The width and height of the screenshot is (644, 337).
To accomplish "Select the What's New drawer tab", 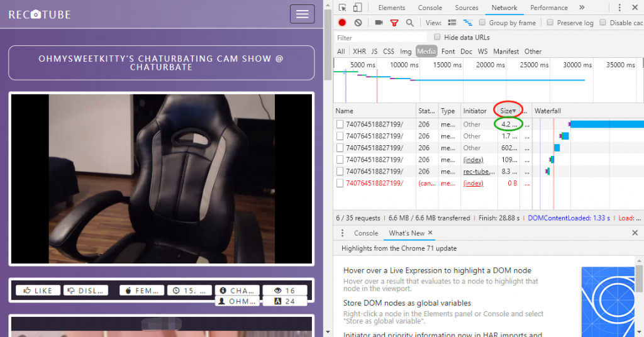I will (x=407, y=233).
